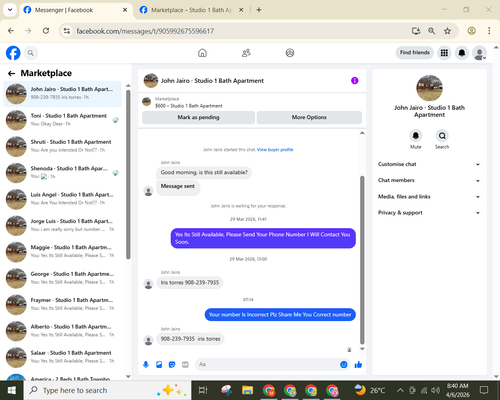Open the Jorge Luis conversation
This screenshot has height=400, width=500.
62,225
